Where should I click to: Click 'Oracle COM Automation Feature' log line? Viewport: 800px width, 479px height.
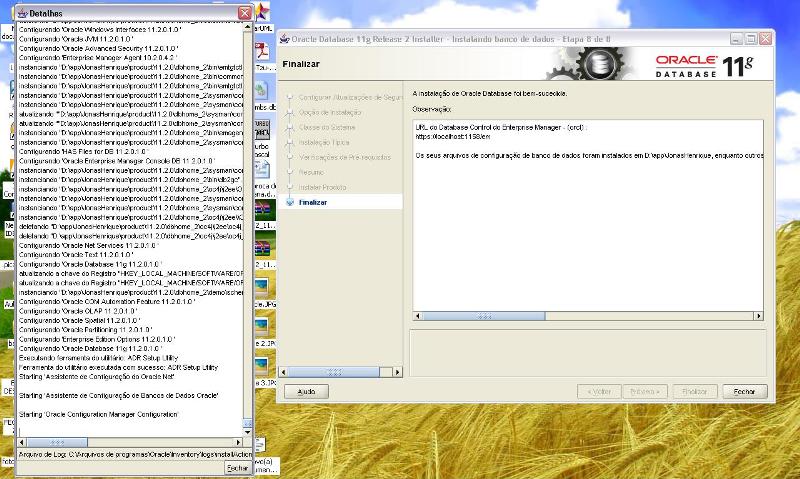point(107,301)
